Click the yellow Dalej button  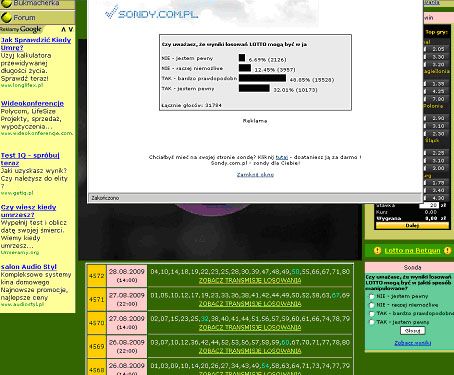pos(412,226)
